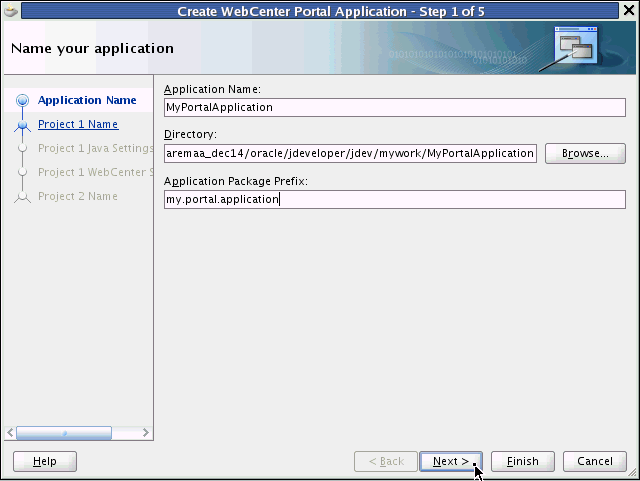Click the disabled Back button
Image resolution: width=640 pixels, height=481 pixels.
(386, 461)
